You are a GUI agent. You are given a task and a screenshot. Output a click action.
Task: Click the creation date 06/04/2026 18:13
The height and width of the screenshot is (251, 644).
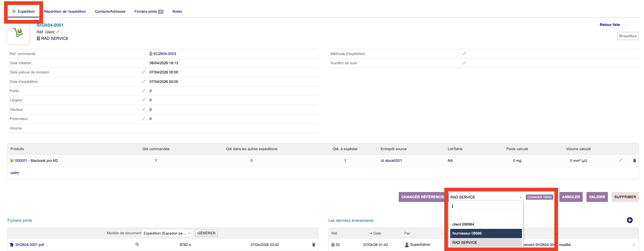pos(164,63)
